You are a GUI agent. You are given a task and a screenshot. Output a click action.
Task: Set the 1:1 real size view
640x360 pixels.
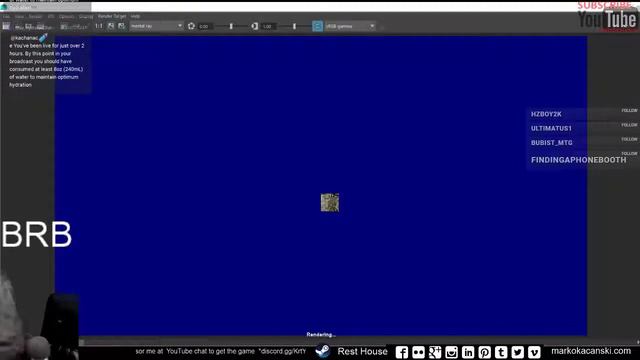[99, 26]
